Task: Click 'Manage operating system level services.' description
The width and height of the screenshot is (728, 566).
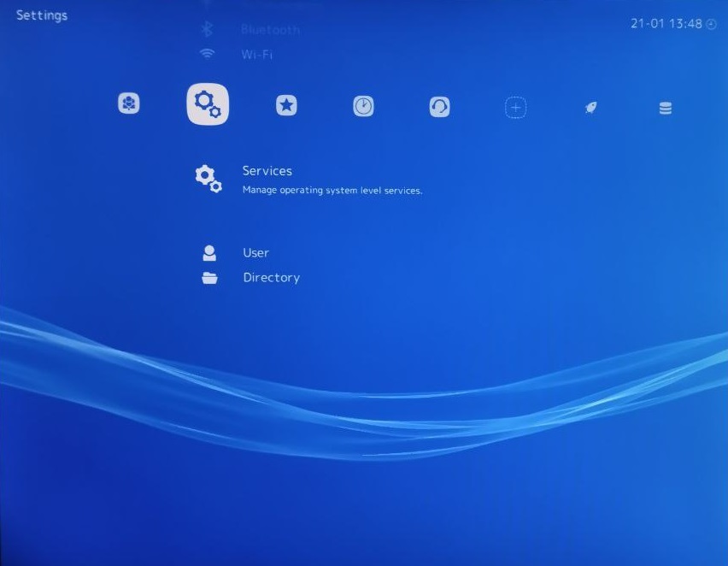Action: [332, 190]
